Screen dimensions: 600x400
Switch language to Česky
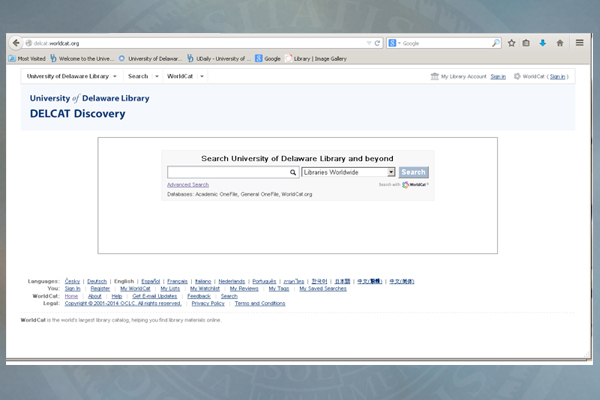tap(72, 281)
